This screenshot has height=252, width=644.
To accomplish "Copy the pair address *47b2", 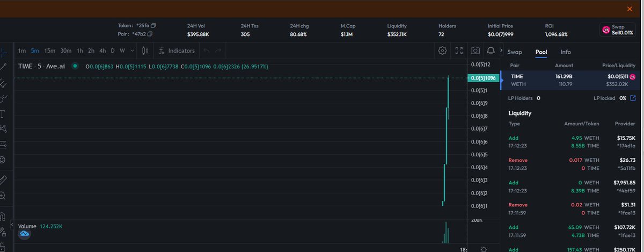I will point(150,34).
